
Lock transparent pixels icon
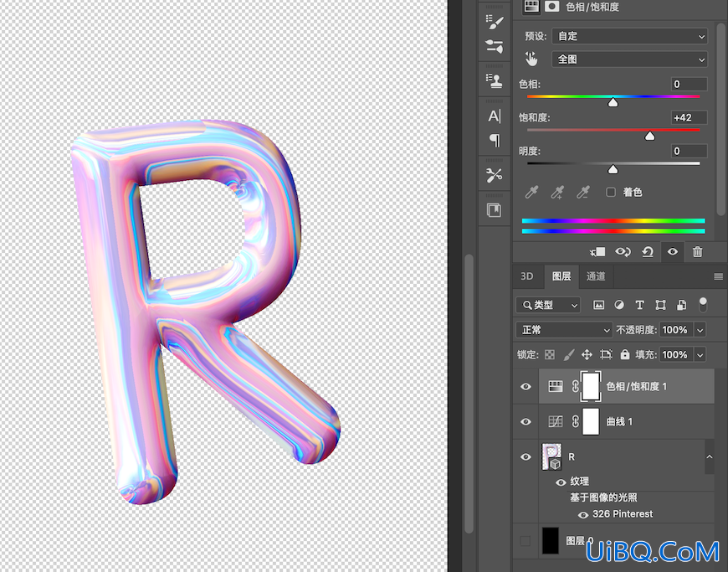(x=550, y=354)
